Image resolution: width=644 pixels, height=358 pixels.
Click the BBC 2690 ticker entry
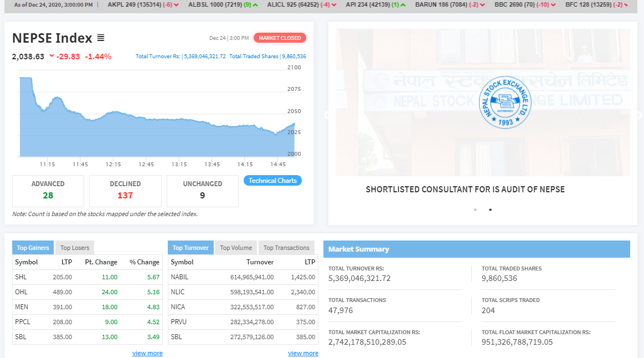(x=525, y=5)
